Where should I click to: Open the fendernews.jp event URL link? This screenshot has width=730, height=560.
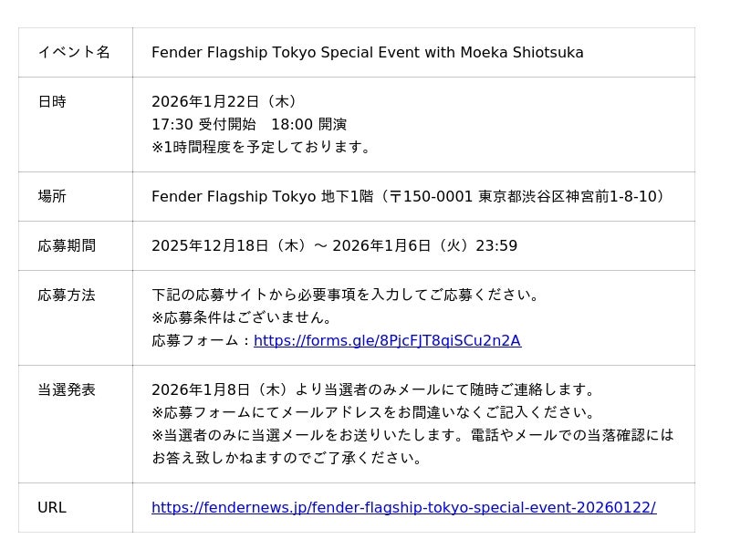[403, 508]
